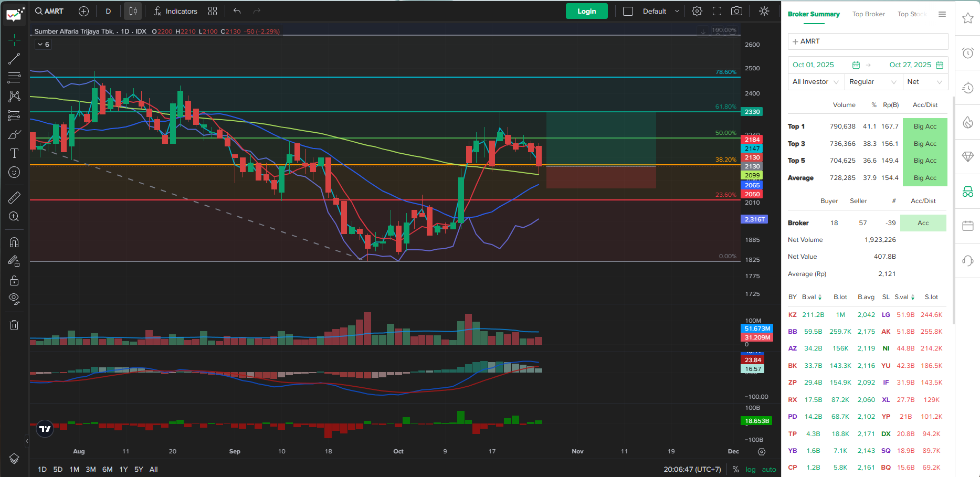This screenshot has height=477, width=980.
Task: Open indicator templates grid
Action: [x=213, y=11]
